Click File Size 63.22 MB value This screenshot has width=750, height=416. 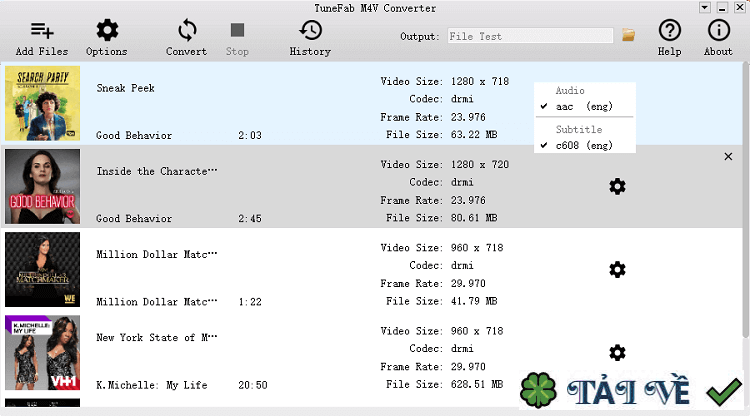click(474, 135)
